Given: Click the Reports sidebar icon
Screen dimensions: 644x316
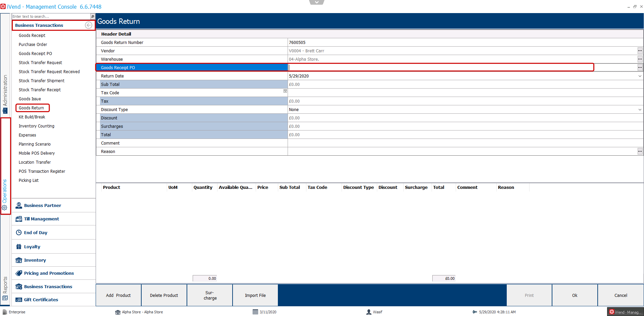Looking at the screenshot, I should pos(5,298).
